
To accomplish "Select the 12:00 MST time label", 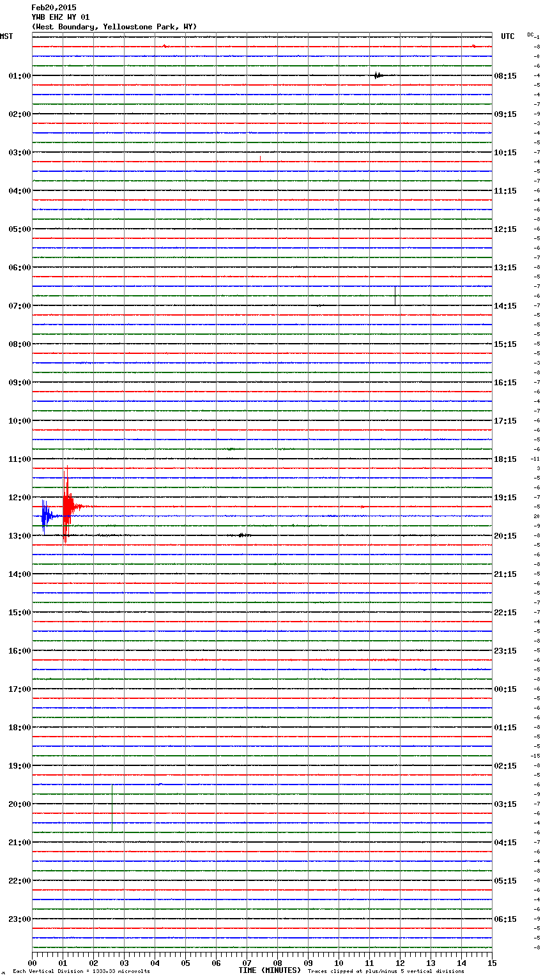I will pos(19,498).
